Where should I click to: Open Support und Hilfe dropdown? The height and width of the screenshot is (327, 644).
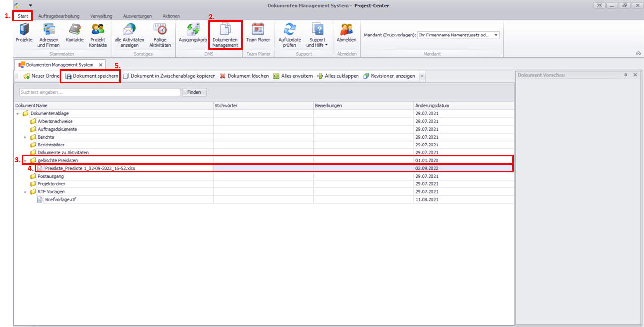point(317,35)
